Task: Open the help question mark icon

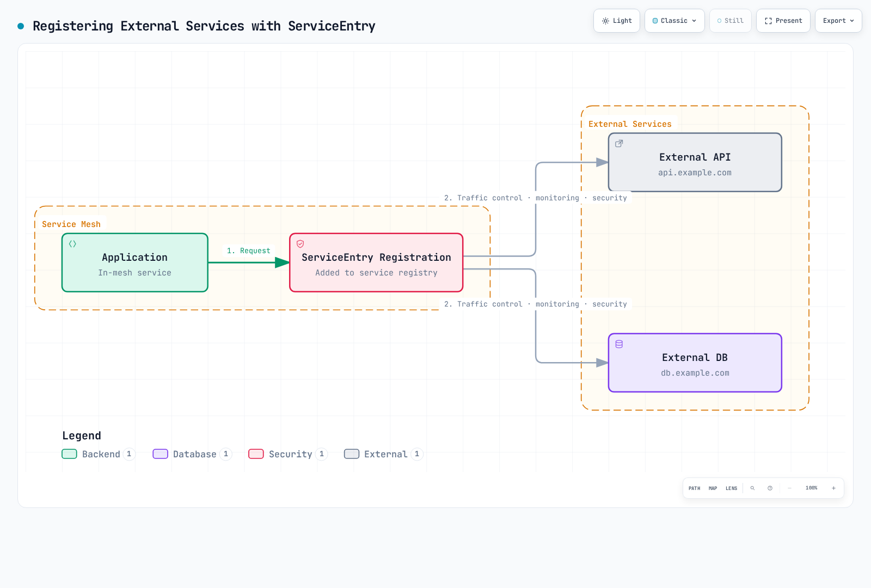Action: click(x=770, y=488)
